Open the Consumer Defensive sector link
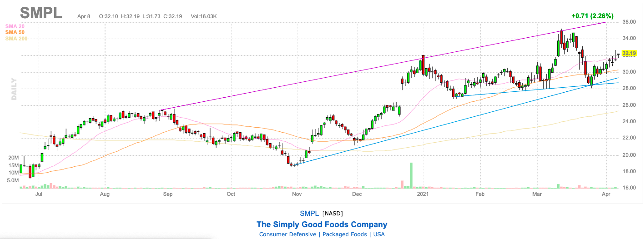Screen dimensions: 644x239 point(287,234)
